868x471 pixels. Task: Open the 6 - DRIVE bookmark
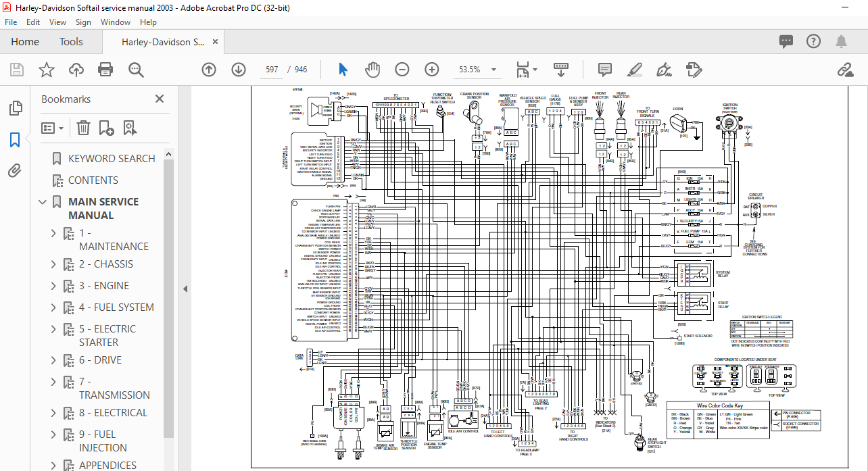(101, 360)
